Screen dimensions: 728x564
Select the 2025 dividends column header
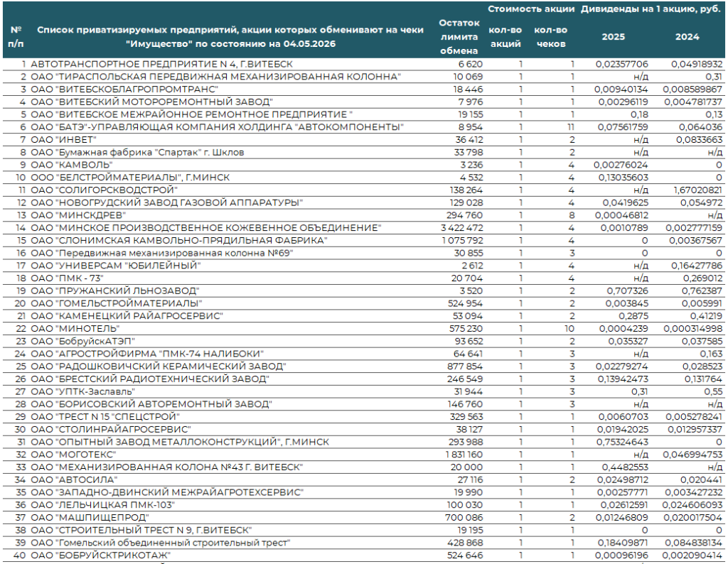pos(613,37)
